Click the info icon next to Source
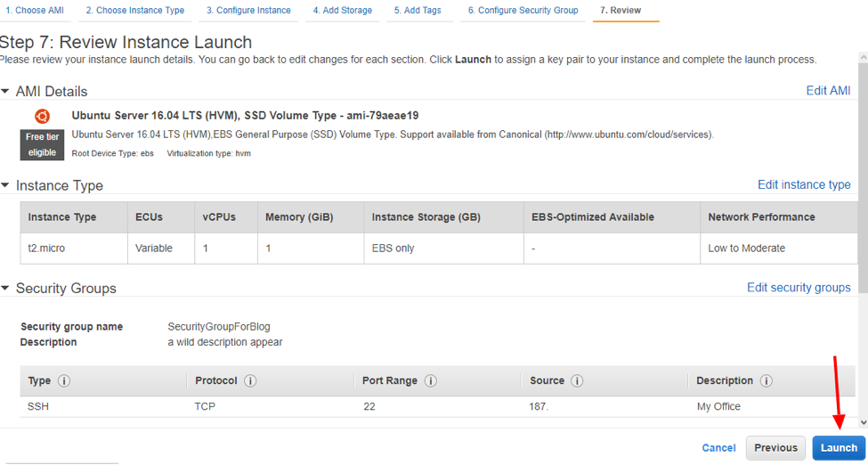This screenshot has width=868, height=465. [578, 381]
